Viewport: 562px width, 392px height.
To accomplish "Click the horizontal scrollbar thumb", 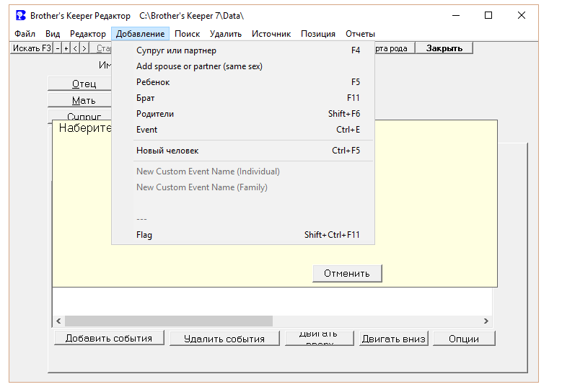I will pos(169,321).
